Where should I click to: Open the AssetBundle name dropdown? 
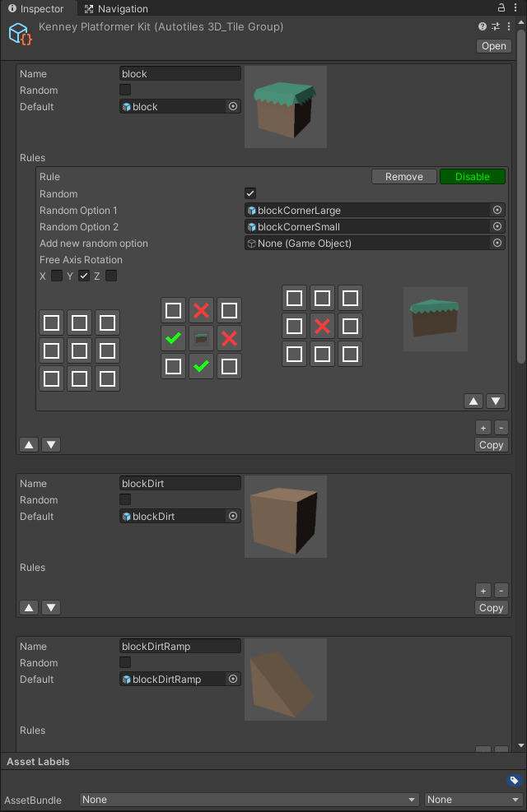click(250, 800)
